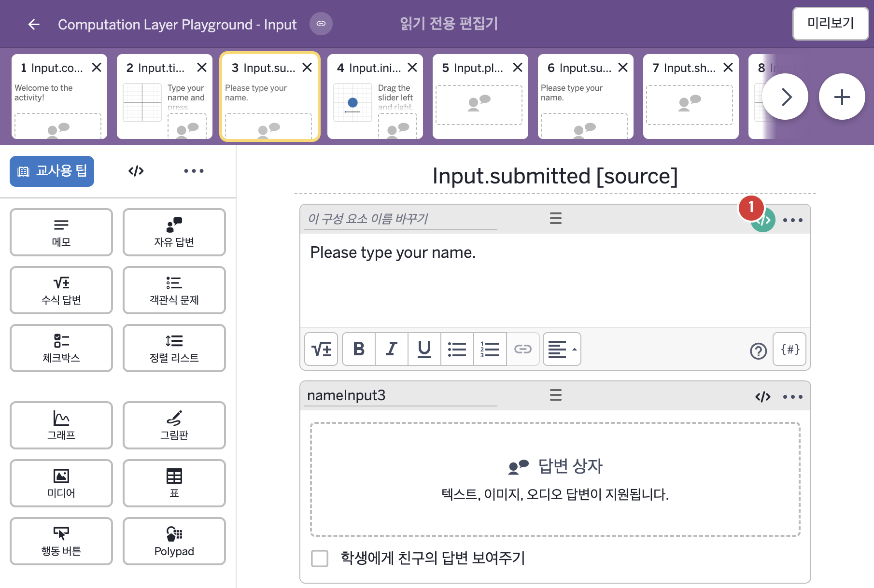874x588 pixels.
Task: Click the nameInput3 component name field
Action: point(401,396)
